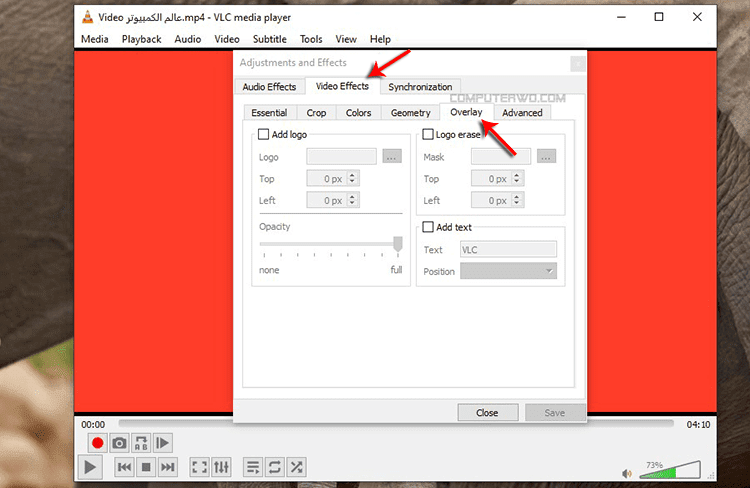Viewport: 750px width, 488px height.
Task: Increase Logo erase Top value
Action: click(517, 175)
